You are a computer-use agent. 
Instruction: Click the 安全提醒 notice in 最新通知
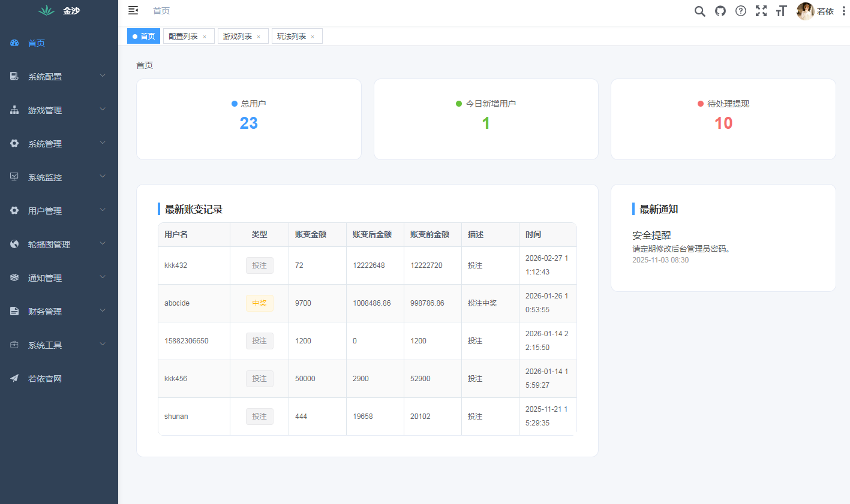tap(652, 236)
